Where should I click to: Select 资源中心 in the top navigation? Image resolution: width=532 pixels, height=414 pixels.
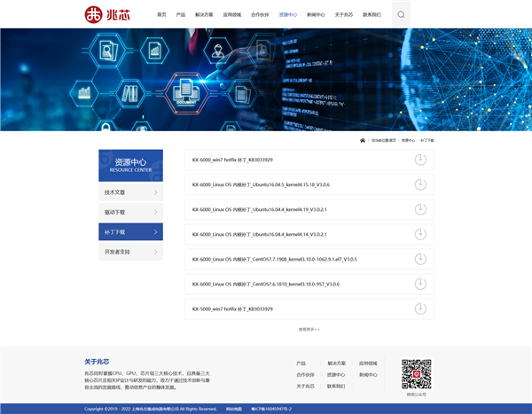288,14
